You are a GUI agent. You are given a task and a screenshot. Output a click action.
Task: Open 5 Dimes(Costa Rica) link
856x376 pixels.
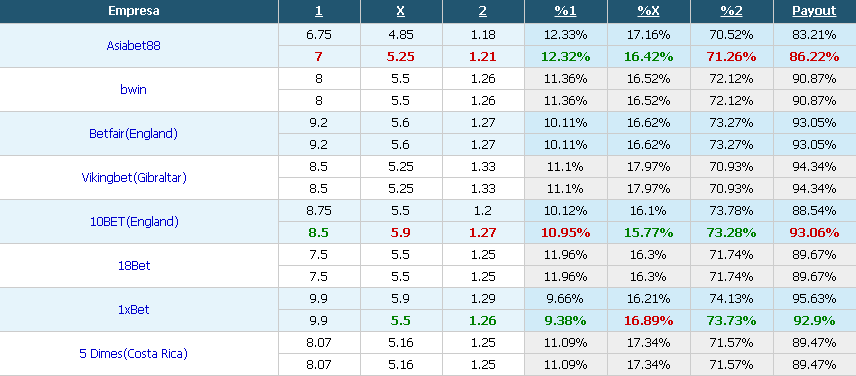coord(134,354)
